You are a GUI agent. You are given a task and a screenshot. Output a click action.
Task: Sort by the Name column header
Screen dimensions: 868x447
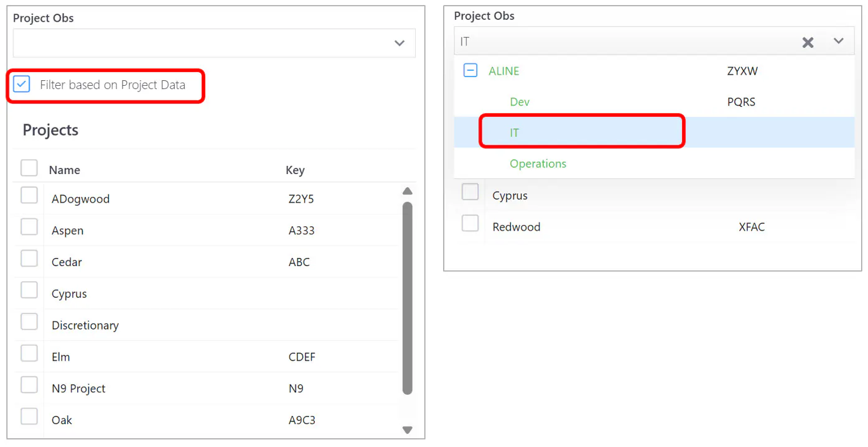click(x=65, y=170)
